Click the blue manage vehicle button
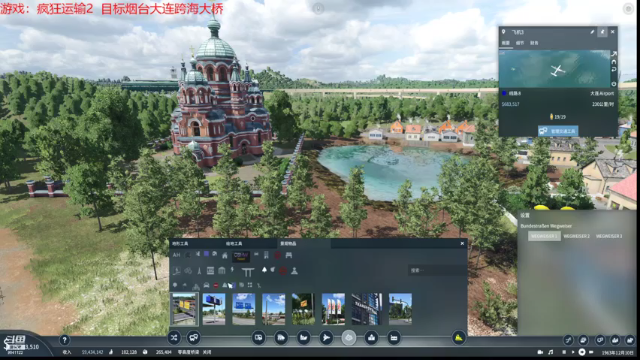This screenshot has height=360, width=640. tap(558, 131)
